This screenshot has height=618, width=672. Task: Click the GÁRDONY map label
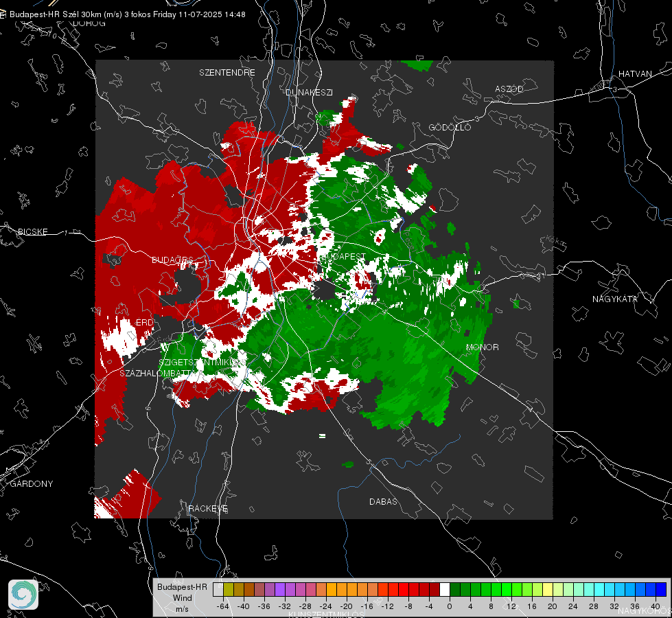(32, 484)
